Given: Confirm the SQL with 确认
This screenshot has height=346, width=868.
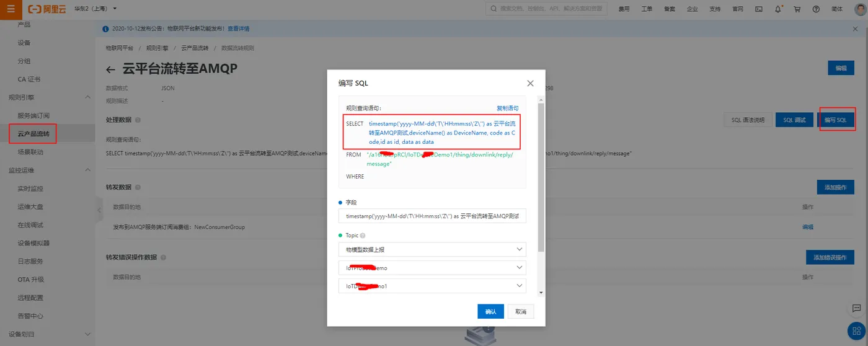Looking at the screenshot, I should (490, 311).
